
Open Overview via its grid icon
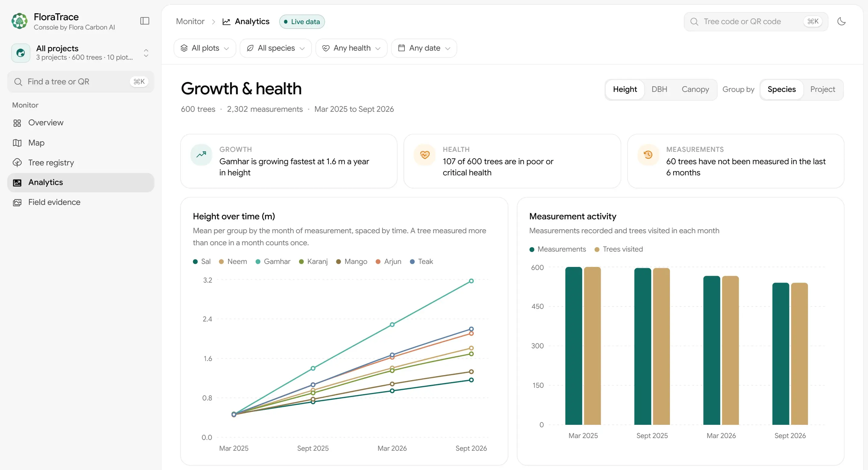click(x=17, y=123)
